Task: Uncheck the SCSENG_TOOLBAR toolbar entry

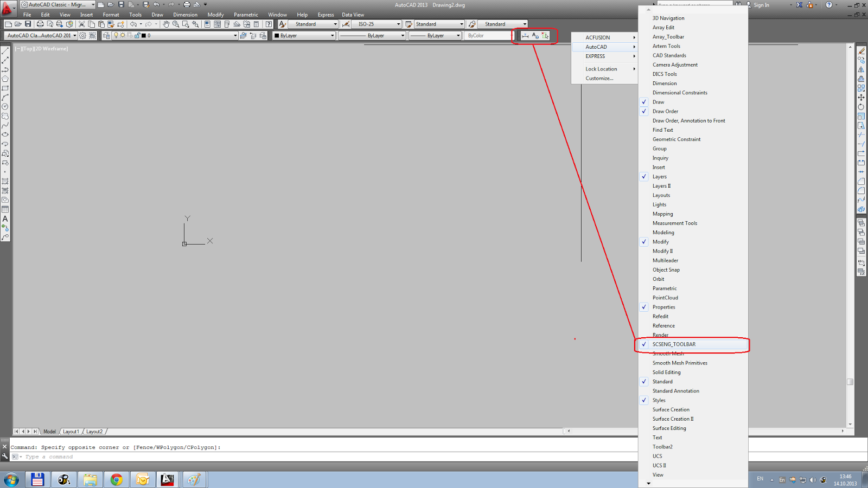Action: tap(693, 344)
